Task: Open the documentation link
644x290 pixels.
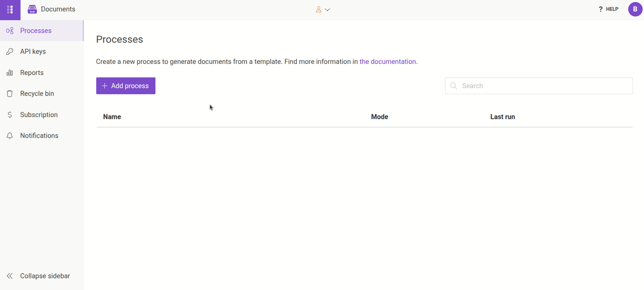Action: (388, 62)
